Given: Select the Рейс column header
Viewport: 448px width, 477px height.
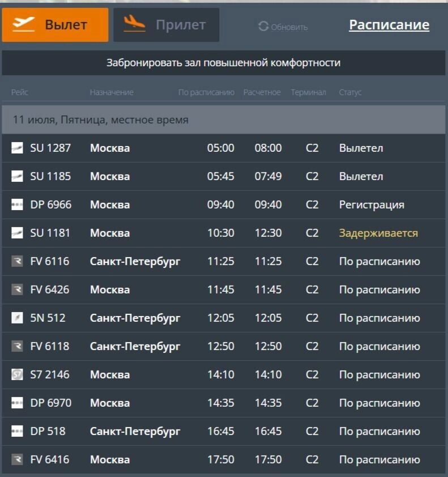Looking at the screenshot, I should (19, 91).
